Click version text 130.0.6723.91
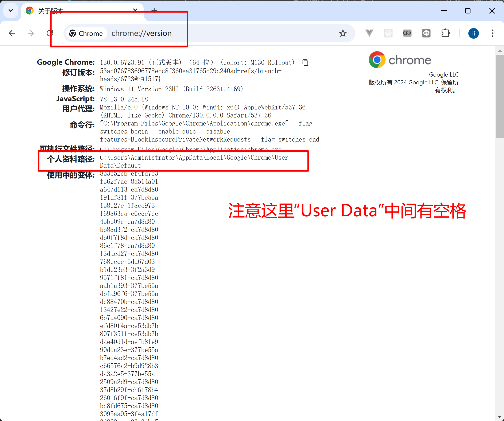This screenshot has height=421, width=504. [122, 63]
